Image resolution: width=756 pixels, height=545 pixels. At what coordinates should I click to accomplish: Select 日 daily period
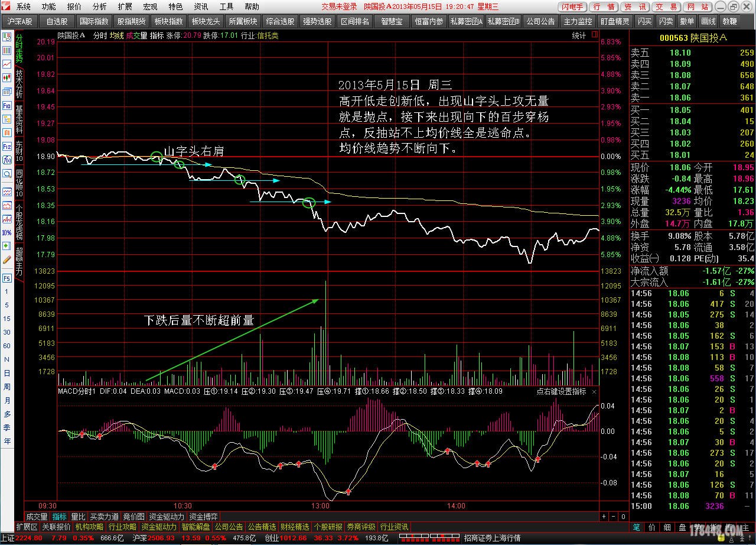pyautogui.click(x=7, y=373)
